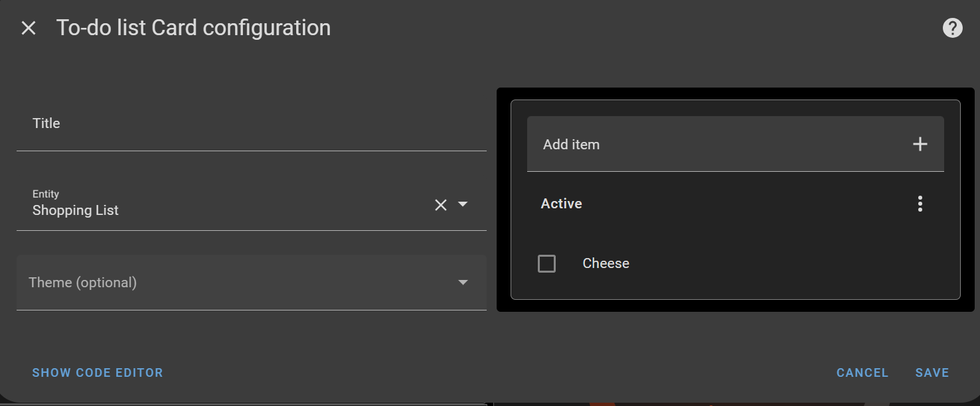The image size is (980, 406).
Task: Expand the Theme (optional) dropdown
Action: 463,282
